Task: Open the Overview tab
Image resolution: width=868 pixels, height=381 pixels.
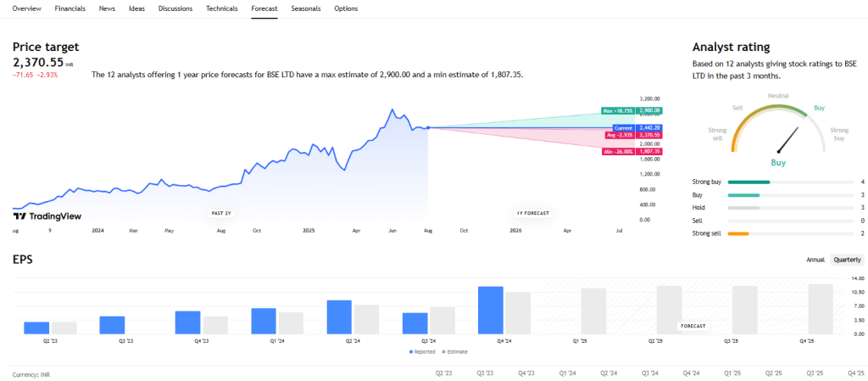Action: pyautogui.click(x=26, y=8)
